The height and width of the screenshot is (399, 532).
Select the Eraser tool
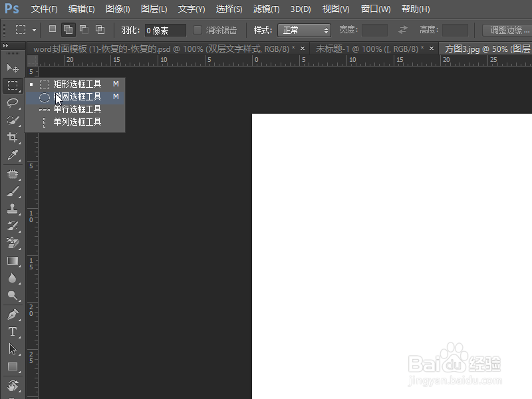13,243
